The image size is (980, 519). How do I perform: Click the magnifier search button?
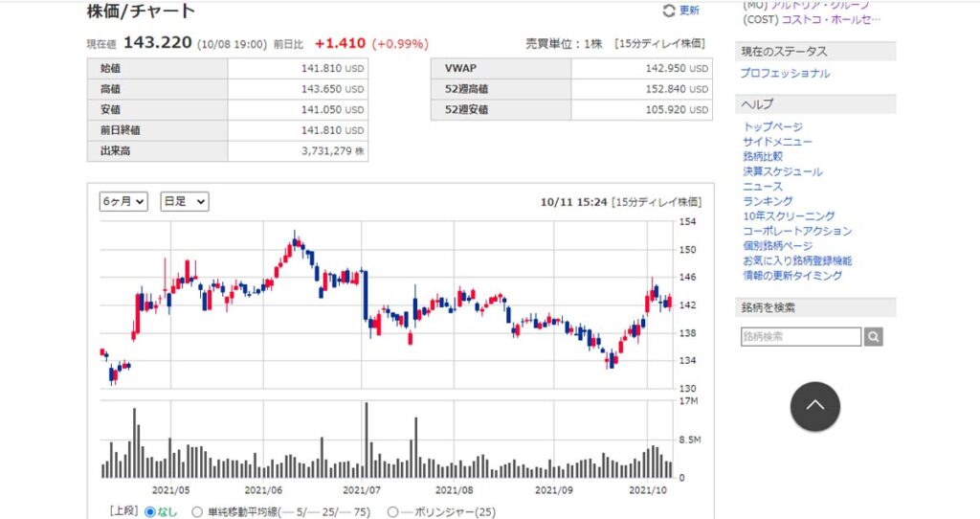click(873, 337)
